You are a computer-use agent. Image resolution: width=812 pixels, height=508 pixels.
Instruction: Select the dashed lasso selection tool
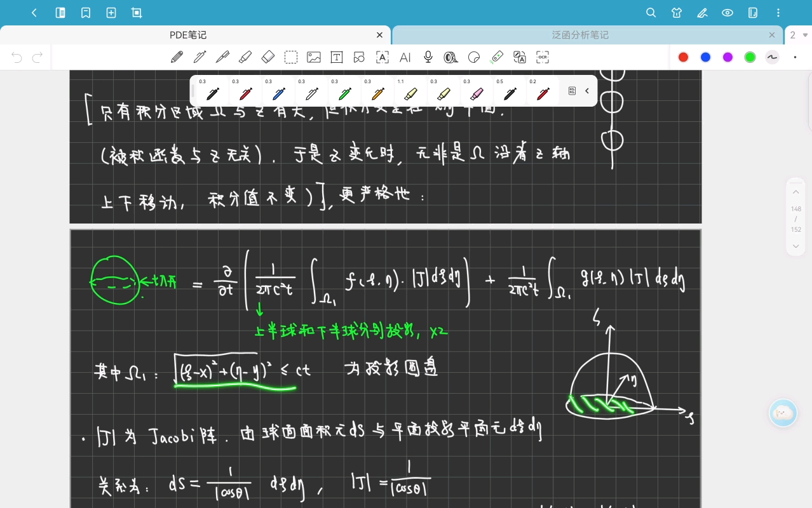(x=291, y=57)
